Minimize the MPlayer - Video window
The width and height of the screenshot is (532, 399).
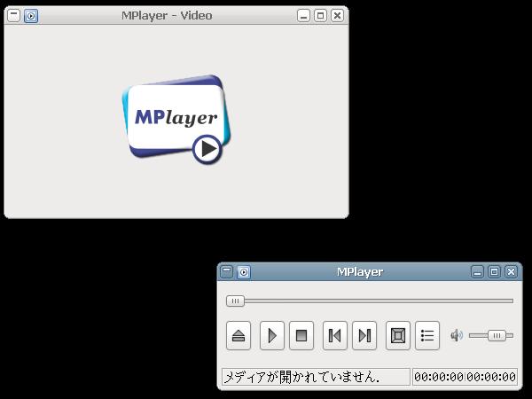[303, 16]
